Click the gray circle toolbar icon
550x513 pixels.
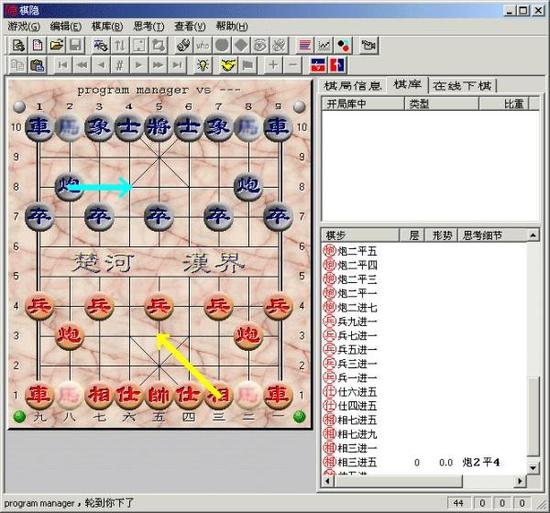[x=222, y=45]
